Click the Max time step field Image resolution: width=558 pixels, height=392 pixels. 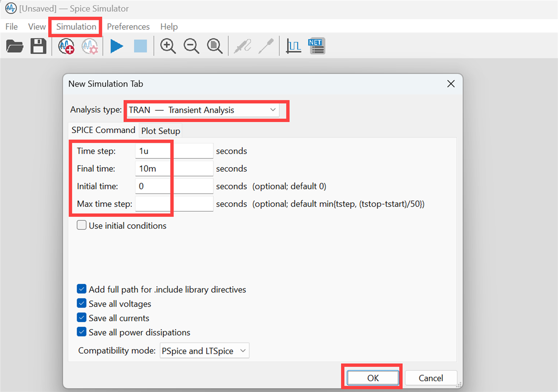click(x=174, y=204)
